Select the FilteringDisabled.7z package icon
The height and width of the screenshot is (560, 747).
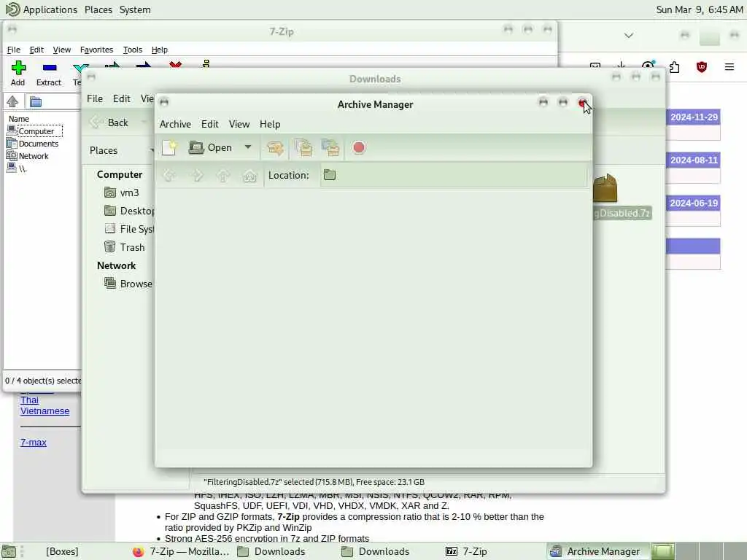pyautogui.click(x=605, y=189)
